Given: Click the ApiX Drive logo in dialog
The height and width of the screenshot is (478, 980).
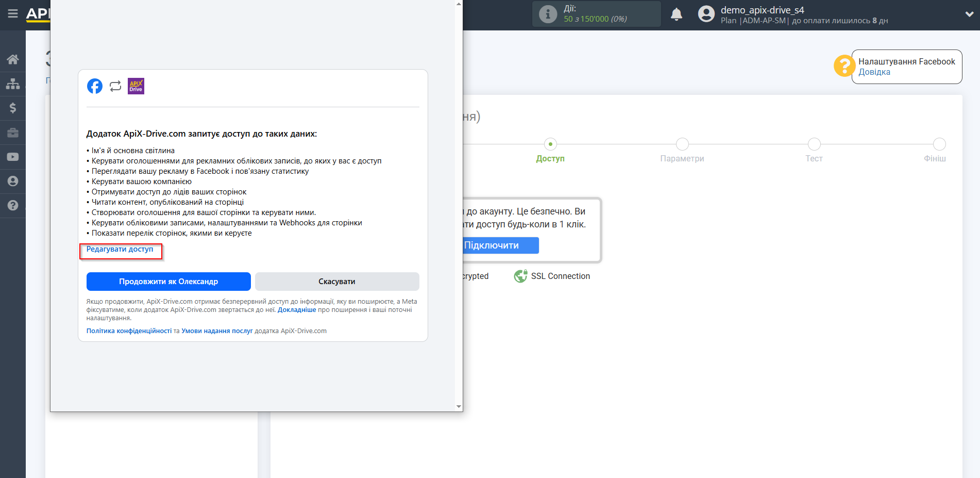Looking at the screenshot, I should 136,86.
